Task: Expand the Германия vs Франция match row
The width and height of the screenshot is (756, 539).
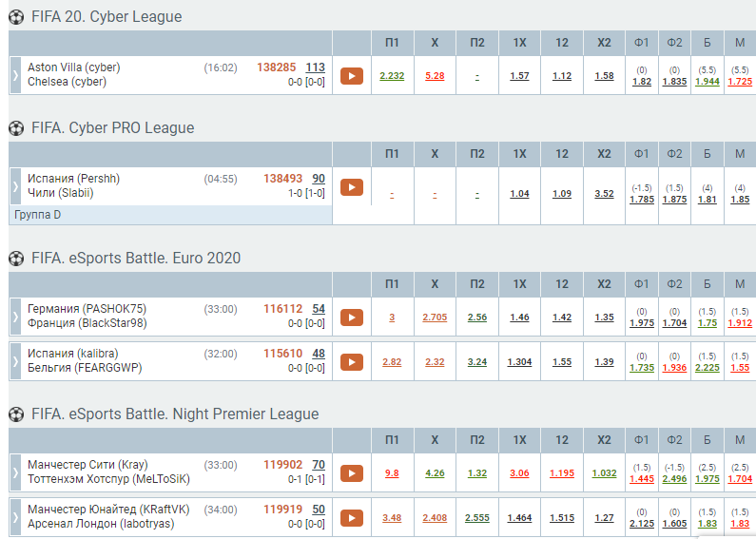Action: click(x=15, y=317)
